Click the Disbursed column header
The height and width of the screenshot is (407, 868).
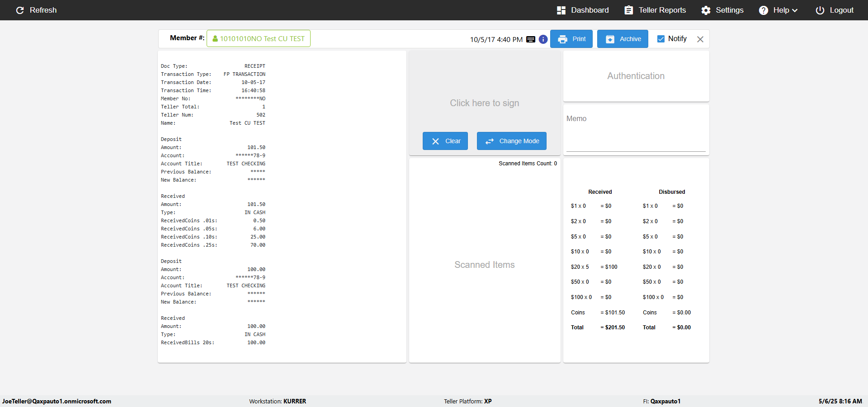[672, 192]
